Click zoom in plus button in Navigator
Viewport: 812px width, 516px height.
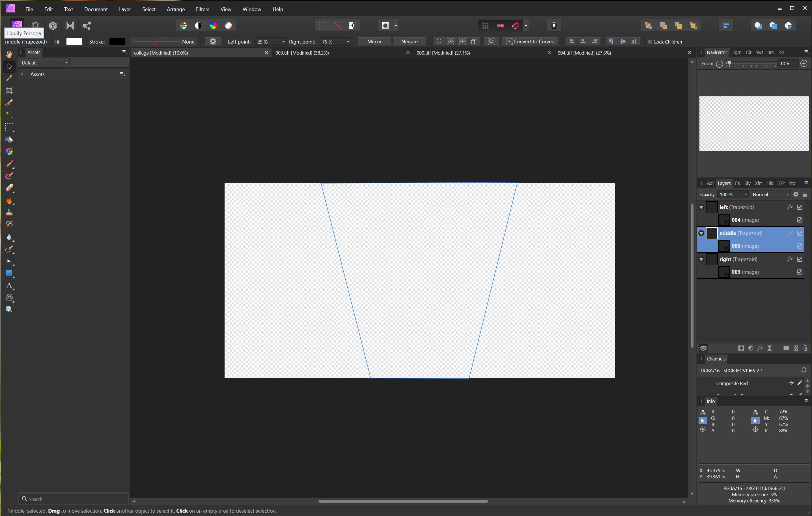coord(804,64)
